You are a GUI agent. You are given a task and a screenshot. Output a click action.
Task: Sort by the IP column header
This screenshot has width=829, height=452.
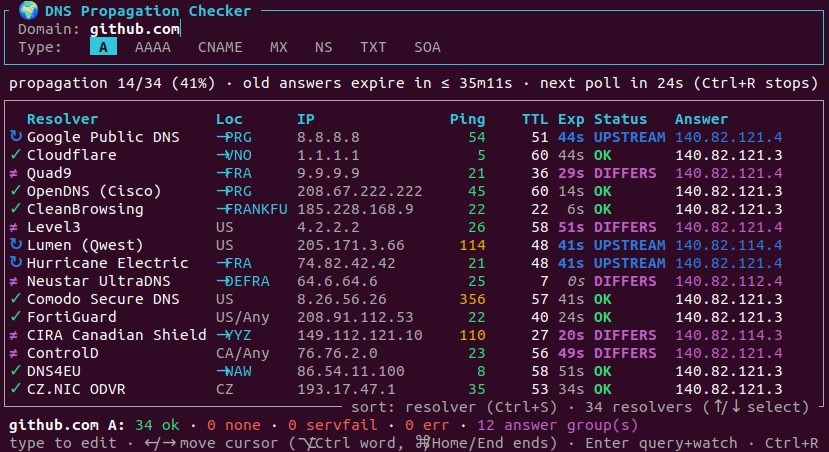306,119
